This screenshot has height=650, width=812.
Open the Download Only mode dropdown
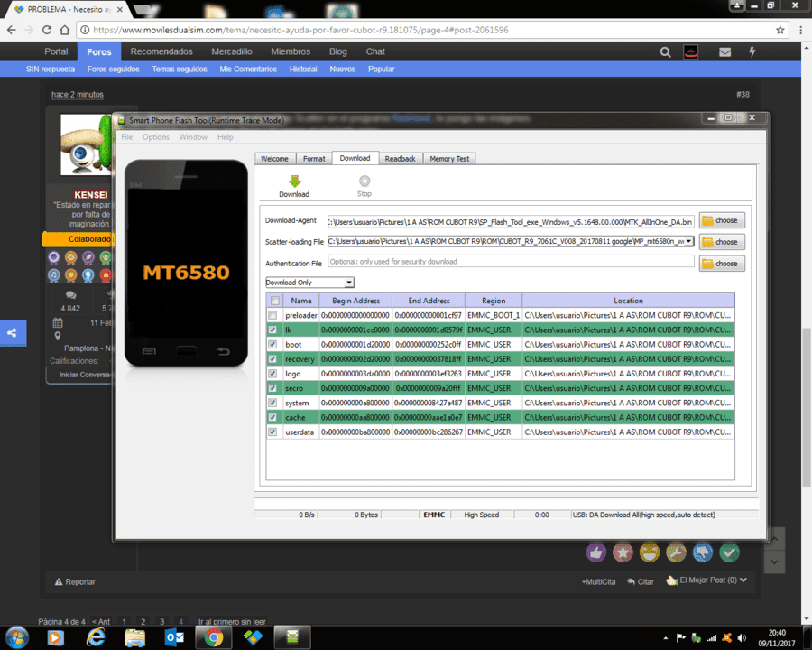[309, 283]
